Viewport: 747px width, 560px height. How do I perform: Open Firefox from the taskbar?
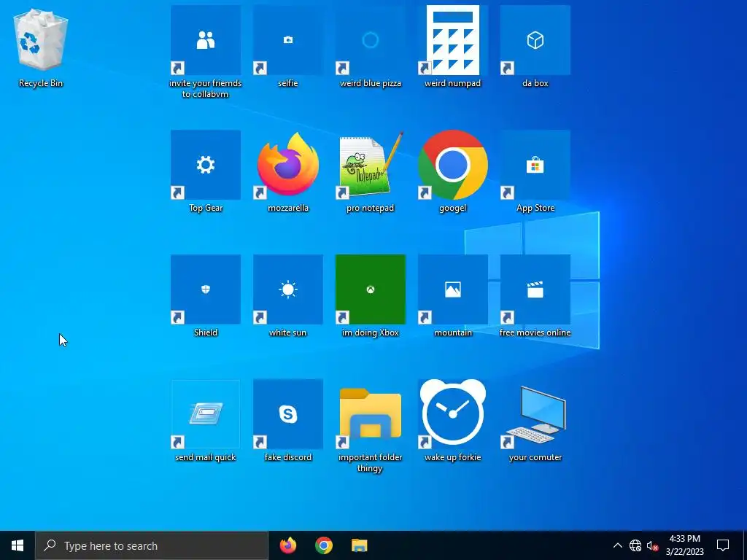point(287,545)
